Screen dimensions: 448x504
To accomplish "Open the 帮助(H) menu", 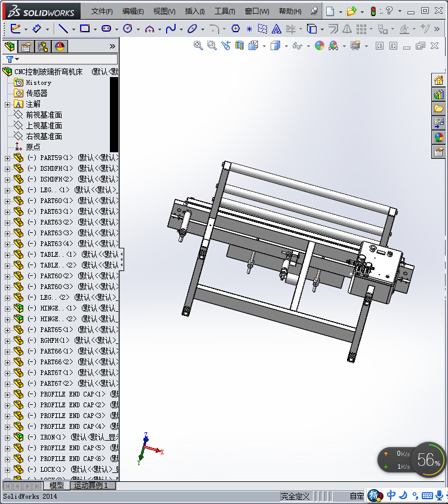I will pos(290,11).
